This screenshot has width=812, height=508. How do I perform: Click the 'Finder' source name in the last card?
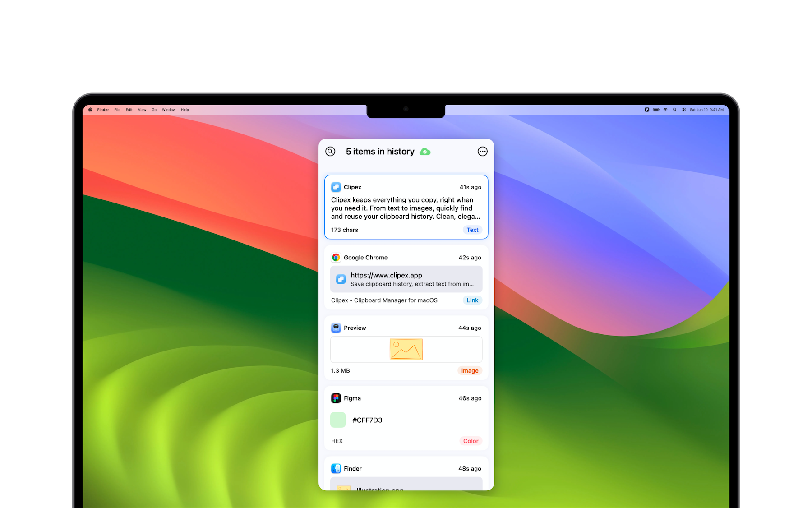point(353,469)
